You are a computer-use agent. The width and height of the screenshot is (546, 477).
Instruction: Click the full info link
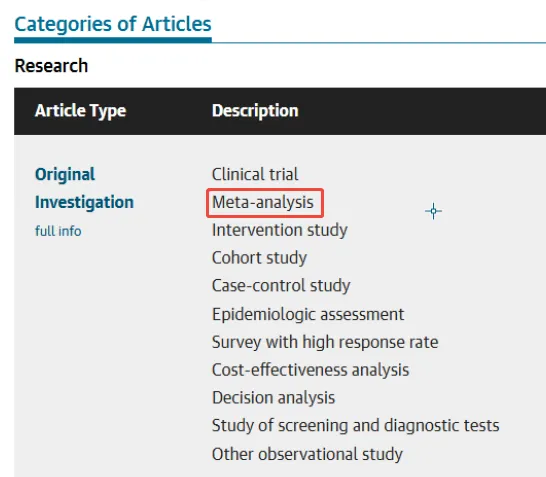tap(58, 231)
